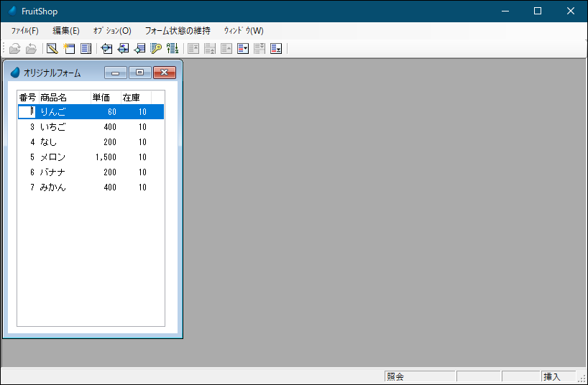Click the 商品名 column header

pos(54,98)
